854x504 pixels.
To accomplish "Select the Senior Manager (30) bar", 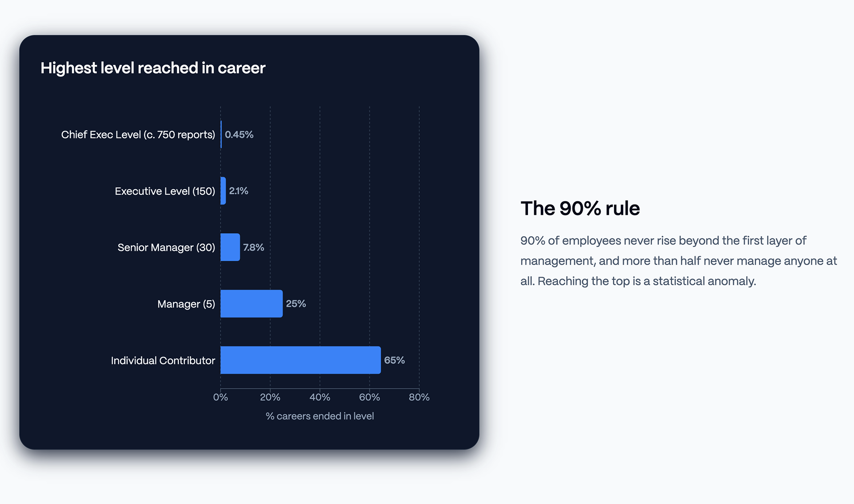I will point(230,247).
